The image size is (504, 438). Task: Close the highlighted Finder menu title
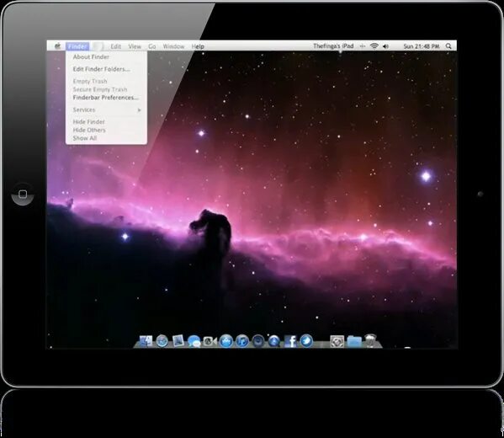click(77, 46)
